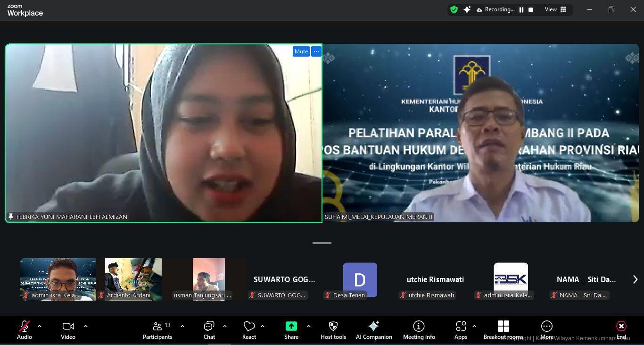Expand the Audio options chevron
Image resolution: width=644 pixels, height=345 pixels.
coord(39,326)
